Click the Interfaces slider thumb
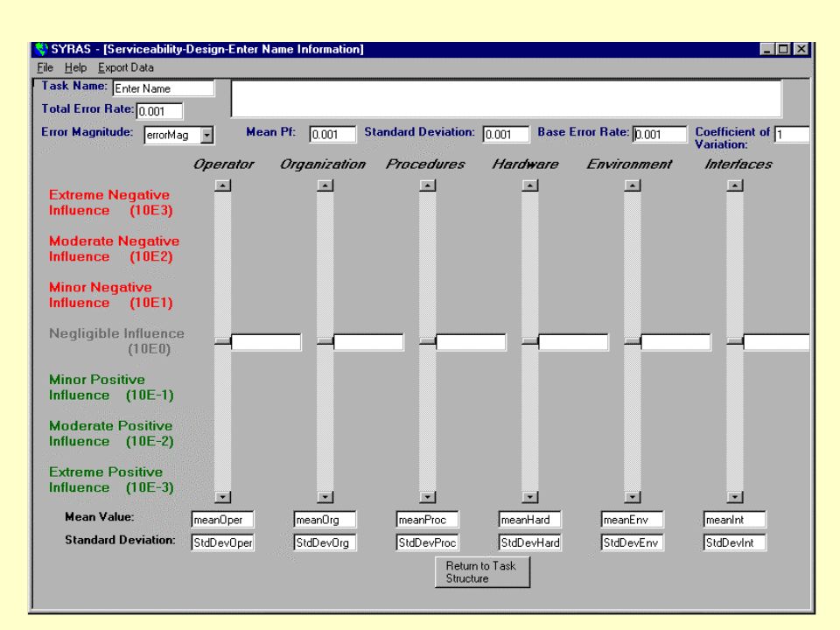 735,341
